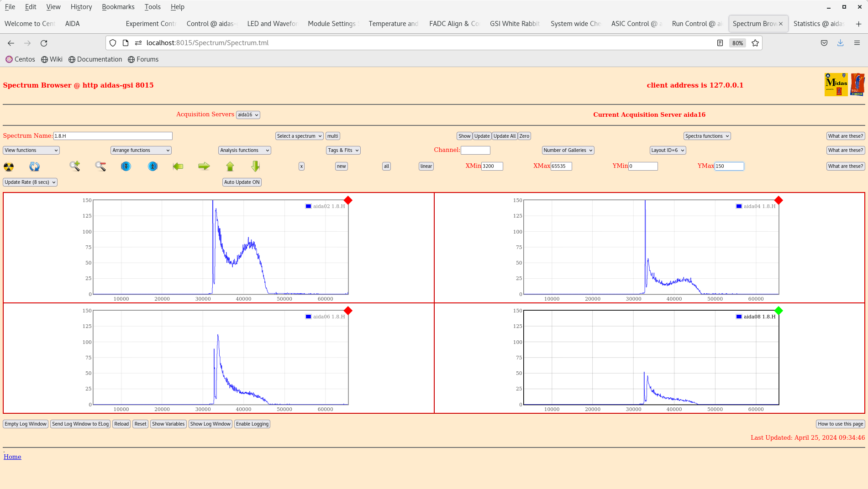Image resolution: width=868 pixels, height=489 pixels.
Task: Select the aida08 plot's green diamond marker
Action: [x=779, y=311]
